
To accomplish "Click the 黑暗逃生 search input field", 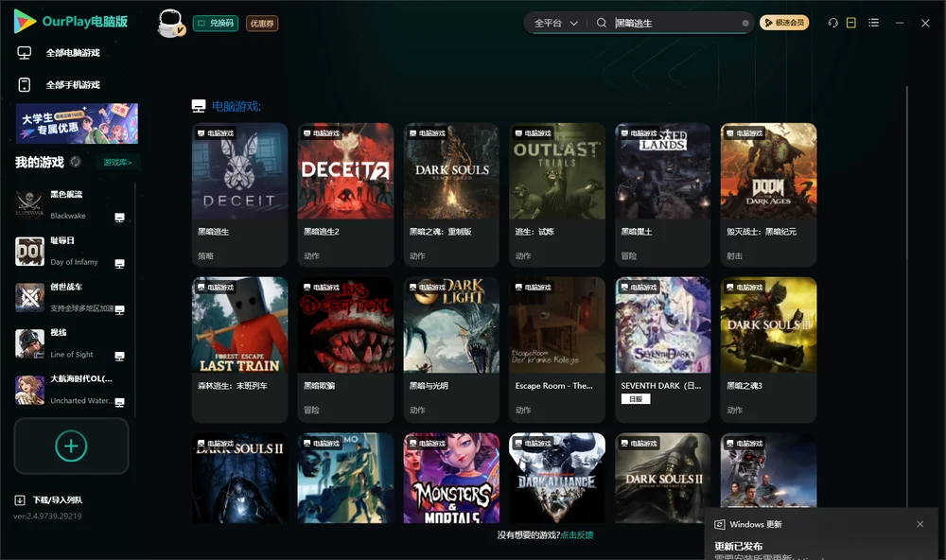I will click(677, 23).
